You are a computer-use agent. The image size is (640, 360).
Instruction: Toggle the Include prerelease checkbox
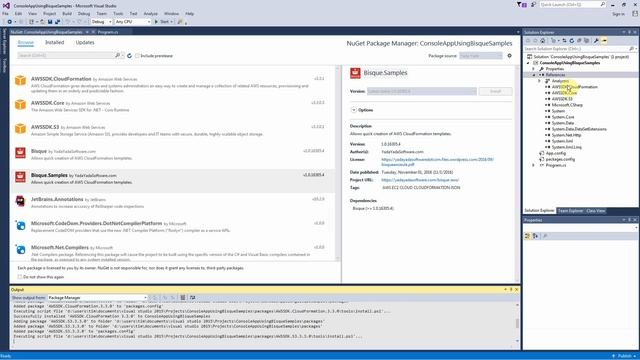137,56
